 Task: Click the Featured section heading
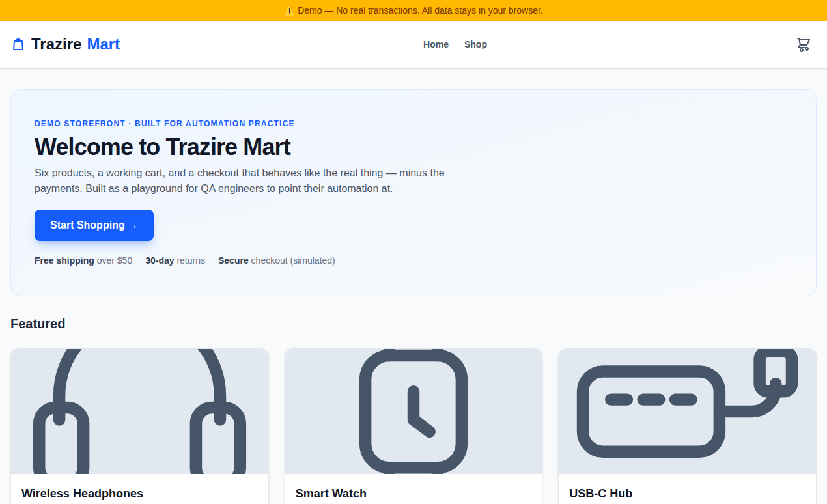(38, 324)
